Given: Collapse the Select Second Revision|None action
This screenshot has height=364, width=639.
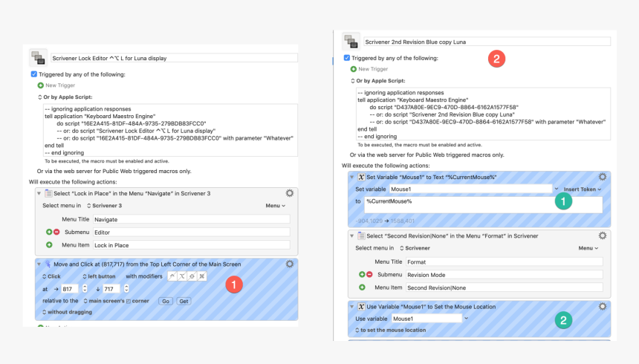Looking at the screenshot, I should pos(352,235).
